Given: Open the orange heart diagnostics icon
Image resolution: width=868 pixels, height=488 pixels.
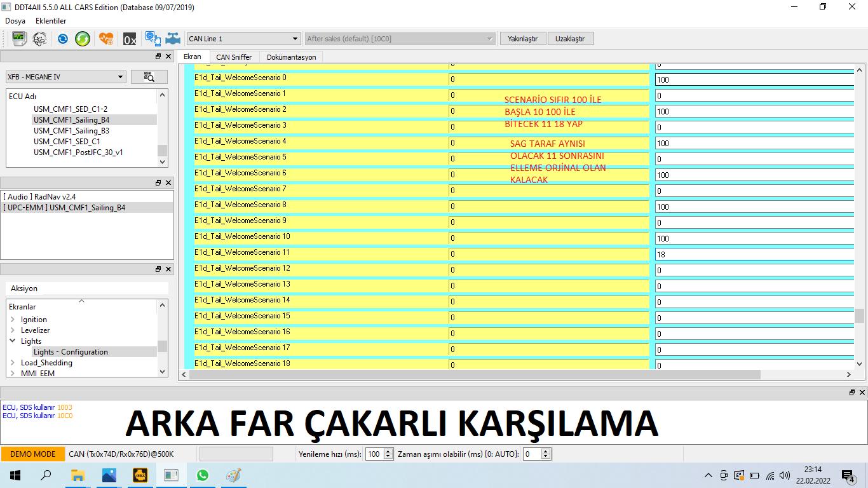Looking at the screenshot, I should coord(106,39).
